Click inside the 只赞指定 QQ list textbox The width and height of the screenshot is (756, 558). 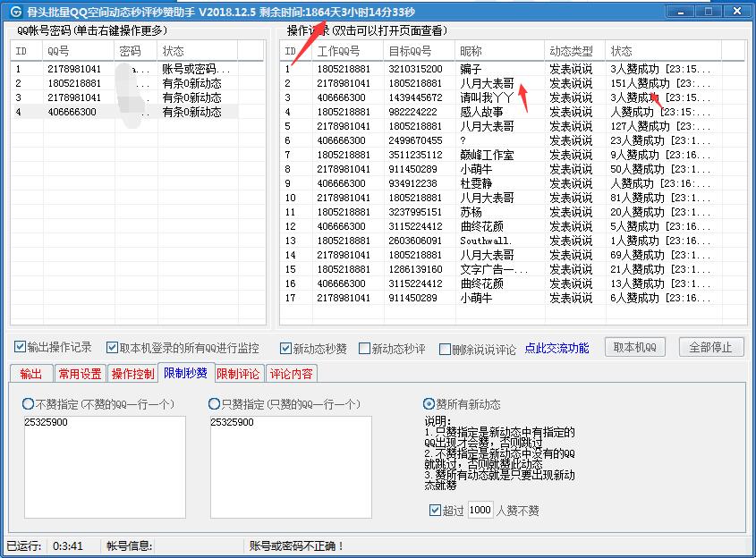pos(291,467)
